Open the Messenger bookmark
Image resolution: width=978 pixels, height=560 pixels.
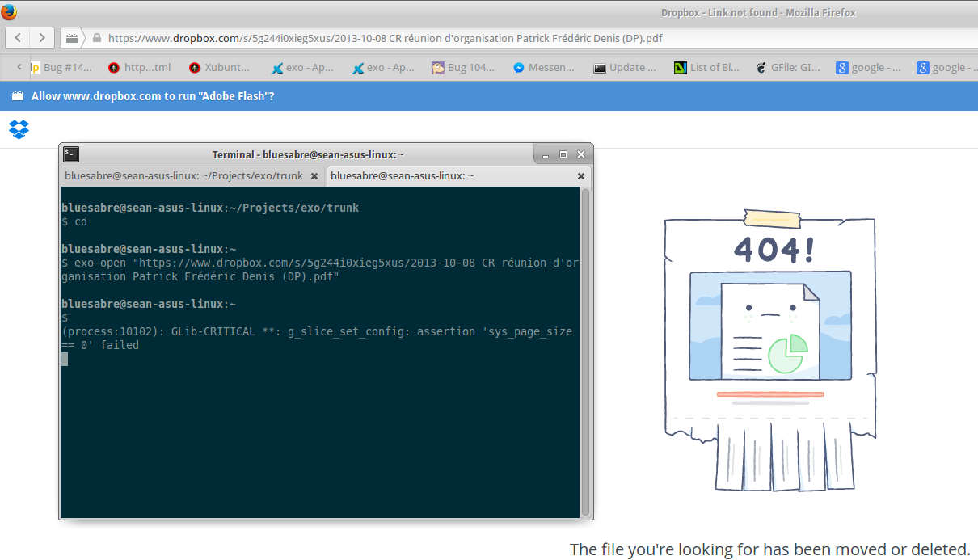click(543, 68)
